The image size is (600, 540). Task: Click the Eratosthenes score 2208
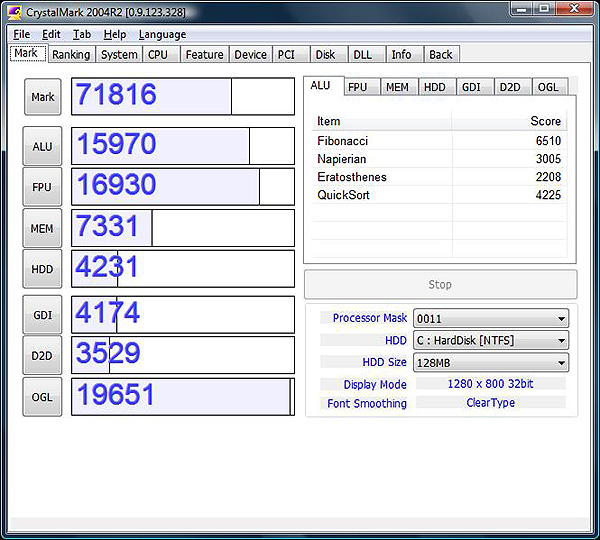pos(548,177)
